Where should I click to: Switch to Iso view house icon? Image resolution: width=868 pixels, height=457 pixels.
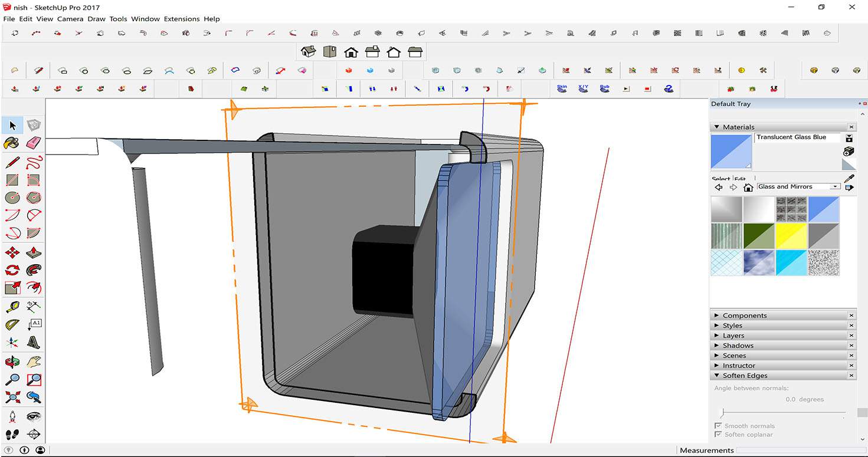308,52
